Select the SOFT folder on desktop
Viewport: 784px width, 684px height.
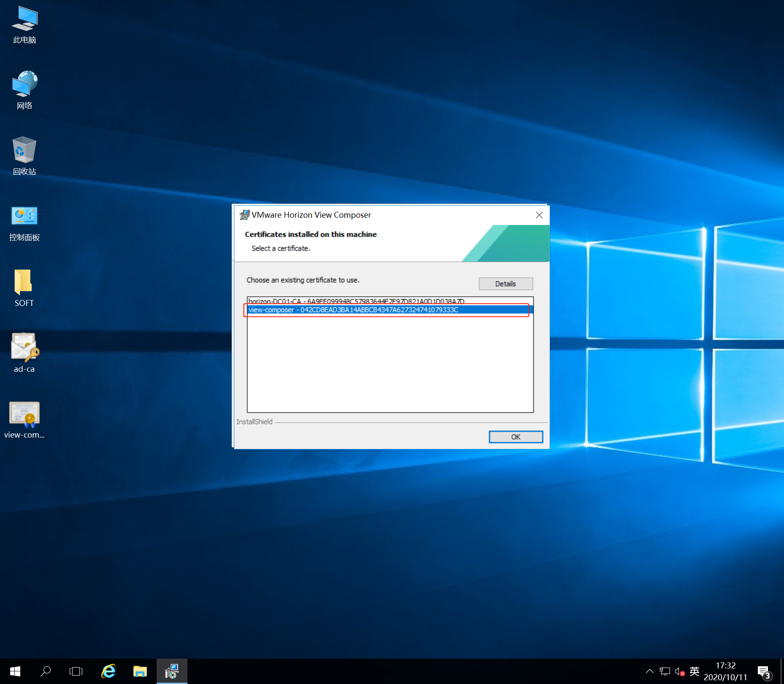tap(24, 288)
